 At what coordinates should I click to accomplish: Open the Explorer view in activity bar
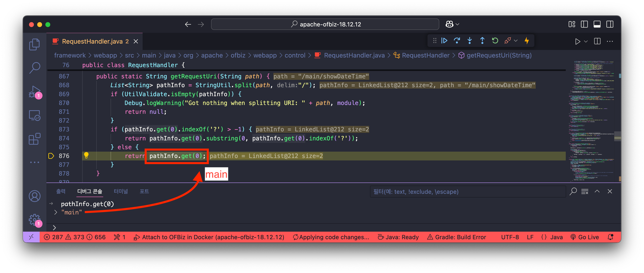tap(35, 45)
